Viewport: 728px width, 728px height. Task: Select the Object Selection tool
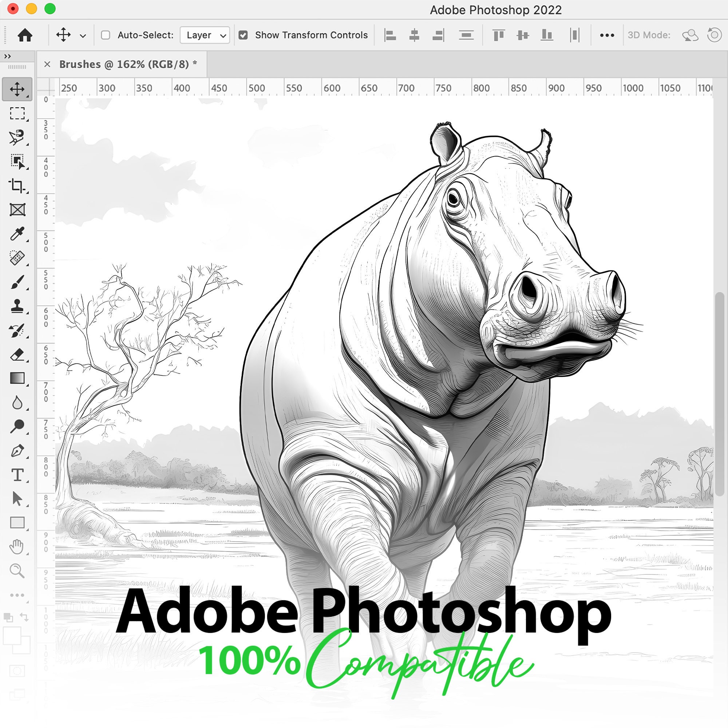pos(17,162)
